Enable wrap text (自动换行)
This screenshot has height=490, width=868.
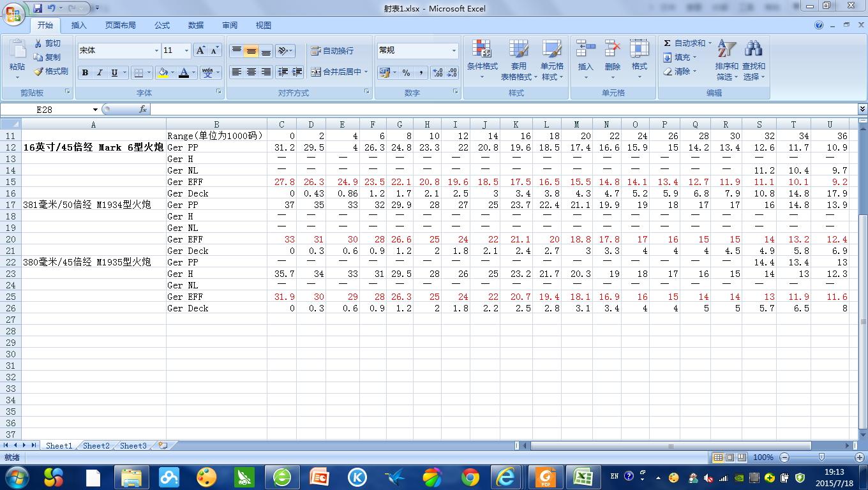(332, 50)
